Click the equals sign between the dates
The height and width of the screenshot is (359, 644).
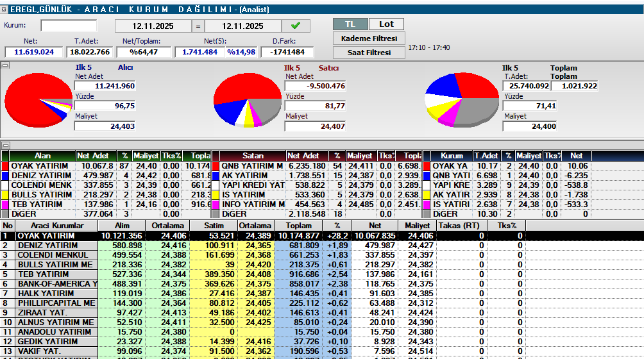click(198, 26)
